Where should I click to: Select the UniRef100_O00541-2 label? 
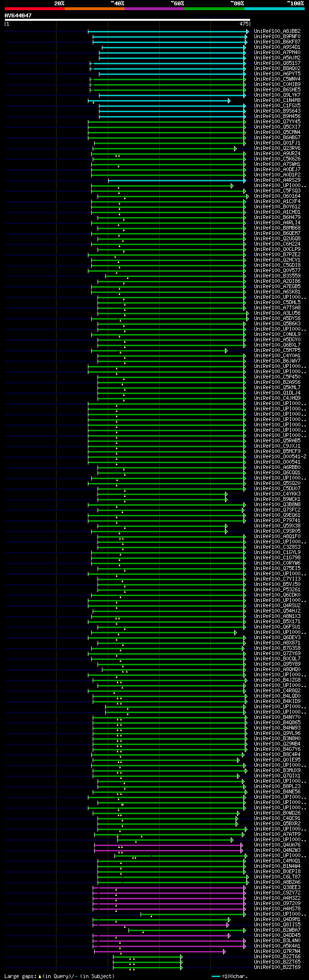(x=280, y=456)
